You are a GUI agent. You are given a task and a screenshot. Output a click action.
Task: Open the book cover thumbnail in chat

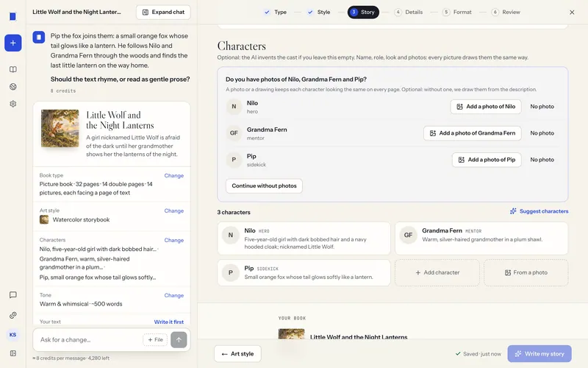click(x=60, y=128)
